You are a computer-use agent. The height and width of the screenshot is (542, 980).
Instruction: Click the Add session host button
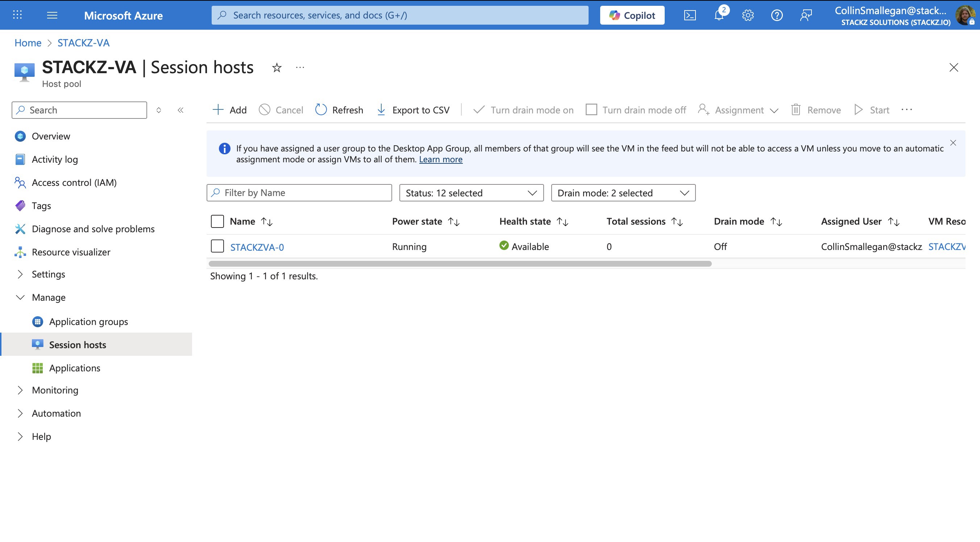pos(229,110)
